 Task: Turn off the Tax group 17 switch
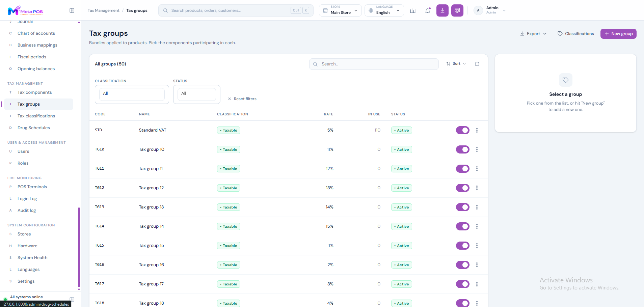[x=463, y=284]
